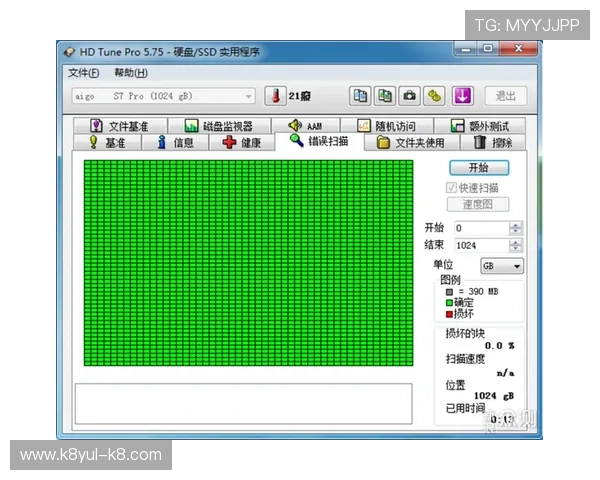This screenshot has width=600, height=480.
Task: Click the n/a scan speed value
Action: [x=505, y=372]
